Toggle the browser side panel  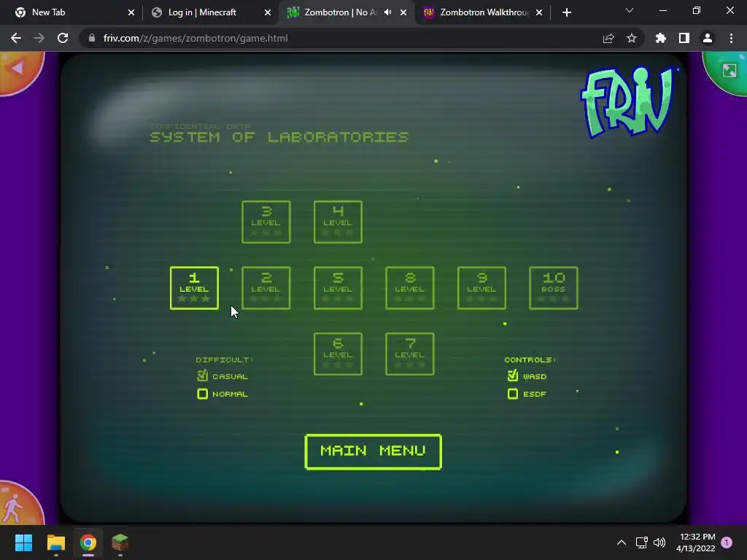[x=684, y=38]
